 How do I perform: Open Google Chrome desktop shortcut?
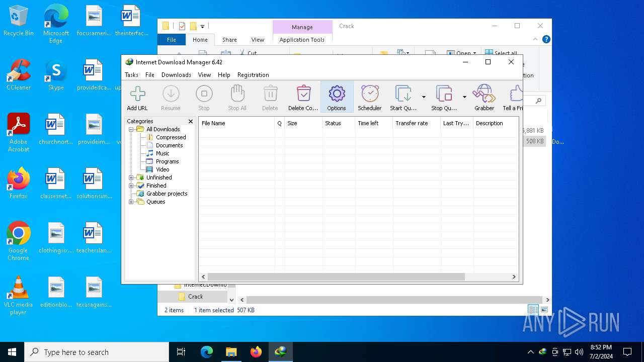click(19, 241)
